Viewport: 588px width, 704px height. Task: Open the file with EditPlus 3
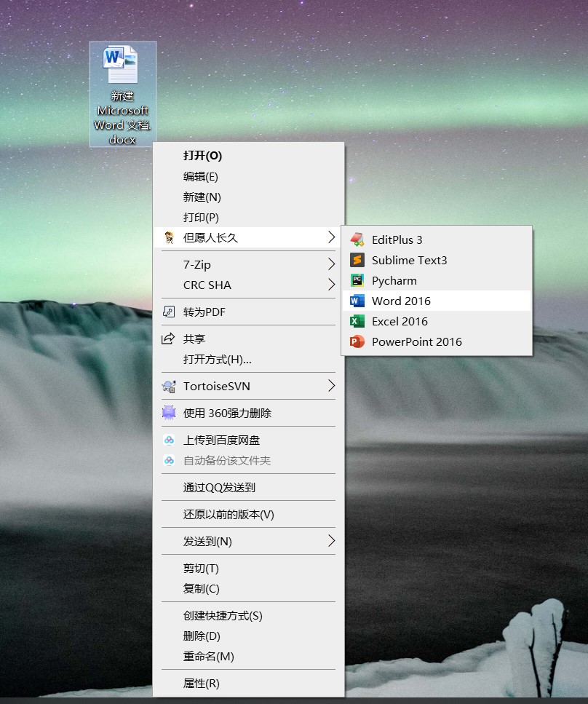click(x=398, y=240)
